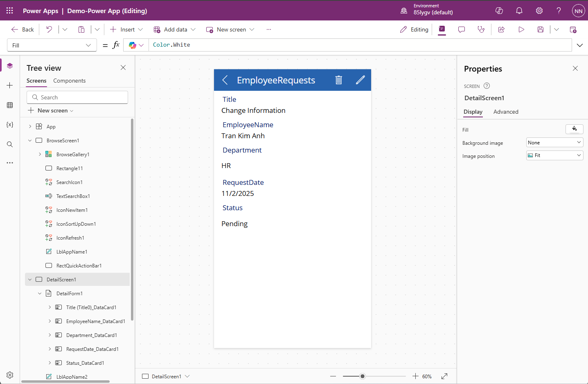This screenshot has height=384, width=588.
Task: Click the tree view Search field
Action: coord(77,97)
